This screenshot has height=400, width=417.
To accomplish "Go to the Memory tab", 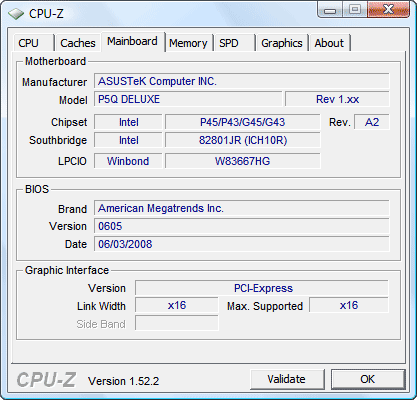I will (x=189, y=43).
